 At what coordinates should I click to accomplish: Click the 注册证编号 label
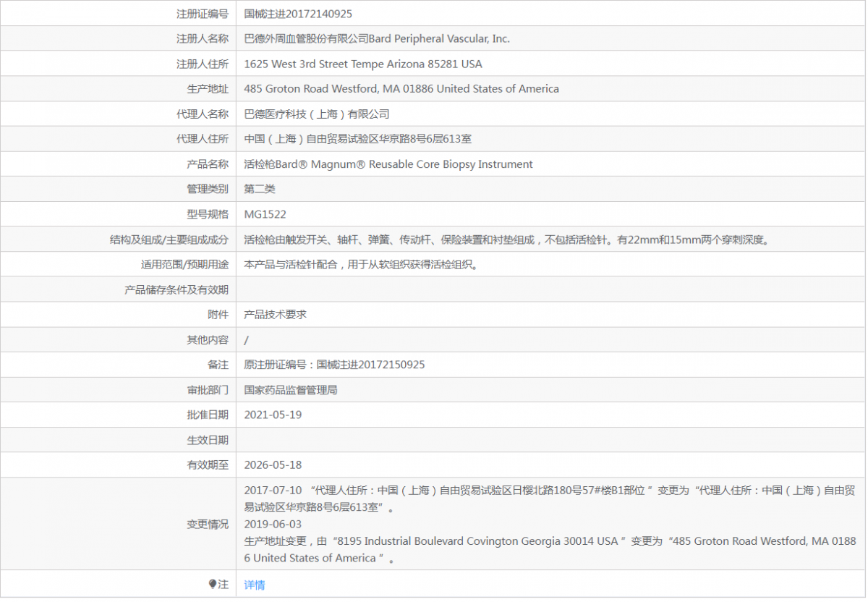coord(203,14)
